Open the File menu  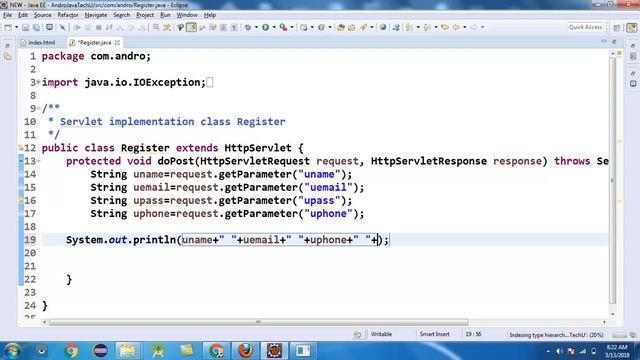point(7,15)
